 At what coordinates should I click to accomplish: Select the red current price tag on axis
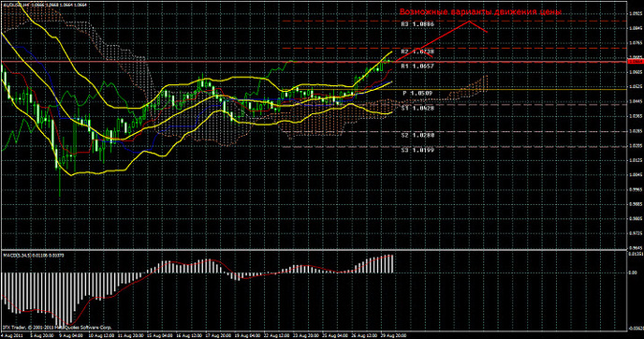636,61
